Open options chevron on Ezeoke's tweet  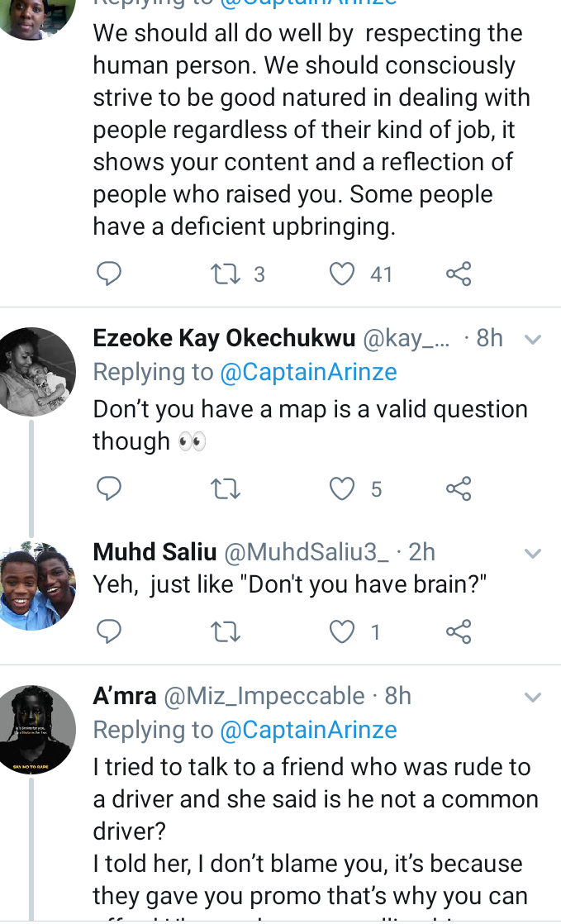point(533,340)
